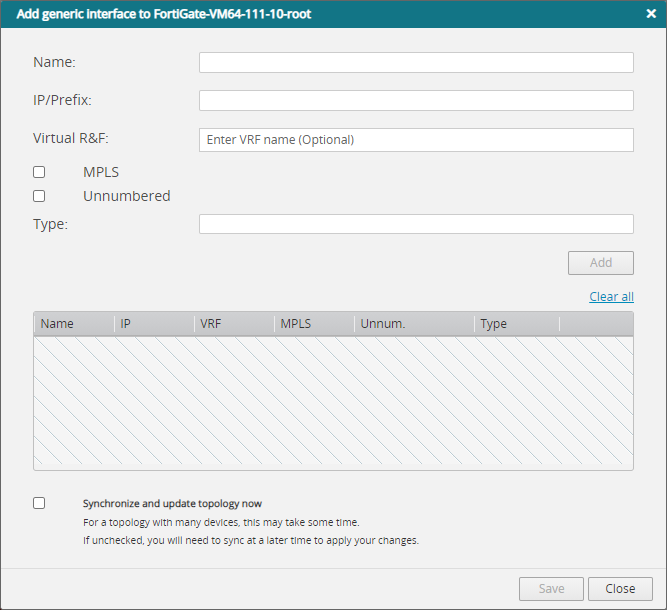Screen dimensions: 667x610
Task: Click the 'Unnumbered' checkbox label text
Action: click(x=127, y=196)
